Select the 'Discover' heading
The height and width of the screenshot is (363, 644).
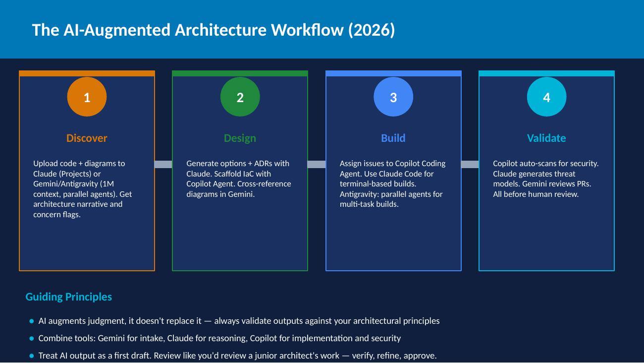(87, 138)
